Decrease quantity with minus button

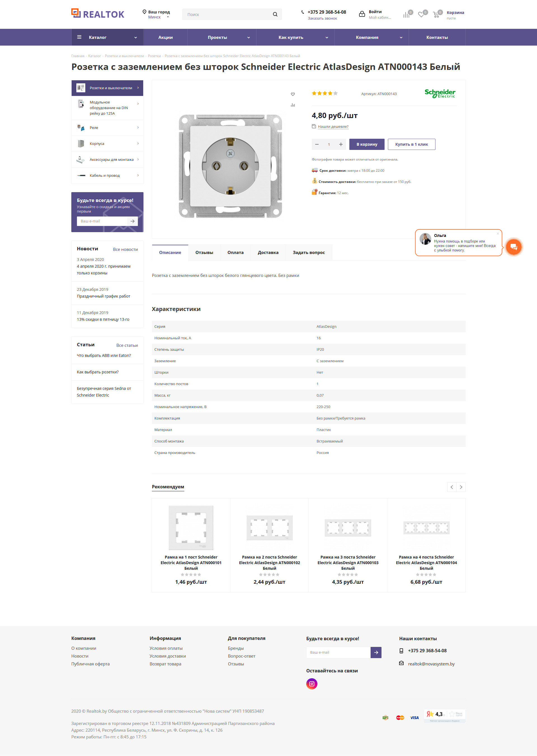coord(317,144)
